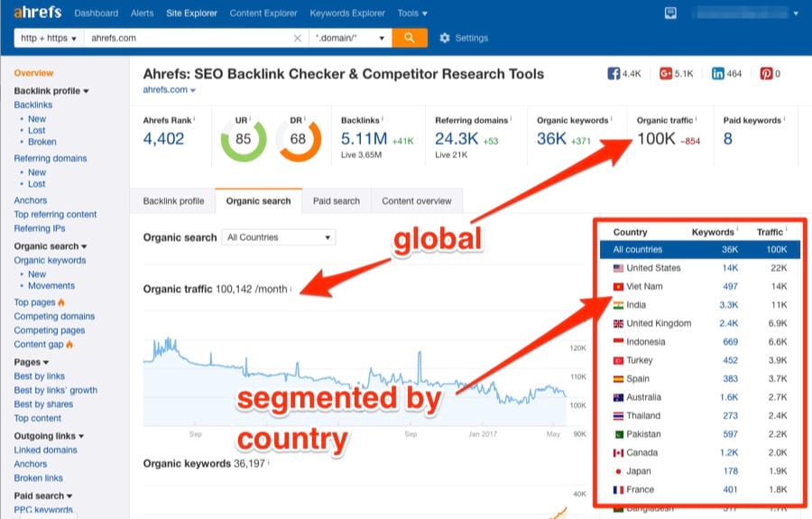
Task: Click the Spain flag icon
Action: coord(618,379)
